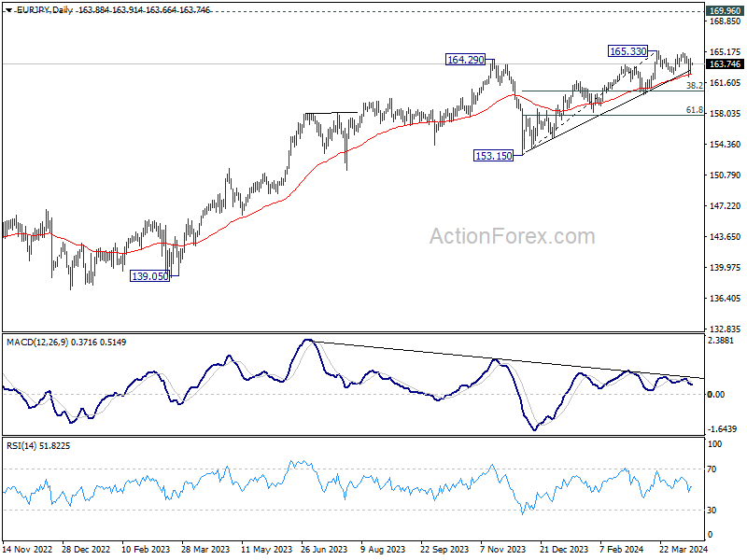This screenshot has height=560, width=747.
Task: Click the 143.650 price axis value
Action: 726,237
